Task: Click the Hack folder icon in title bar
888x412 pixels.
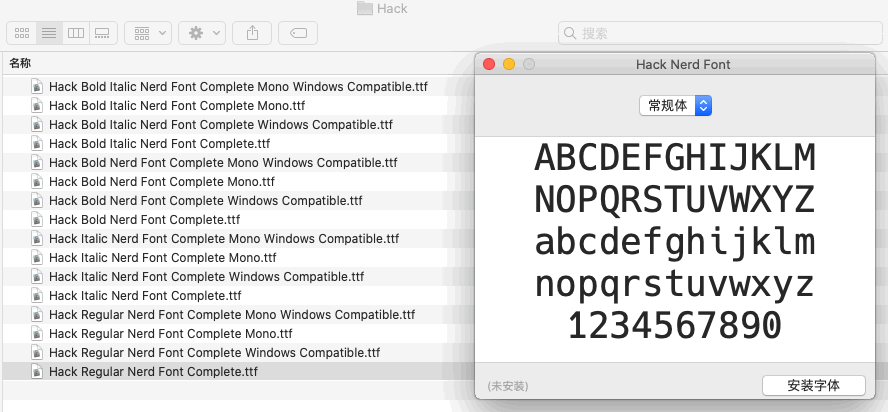Action: coord(365,8)
